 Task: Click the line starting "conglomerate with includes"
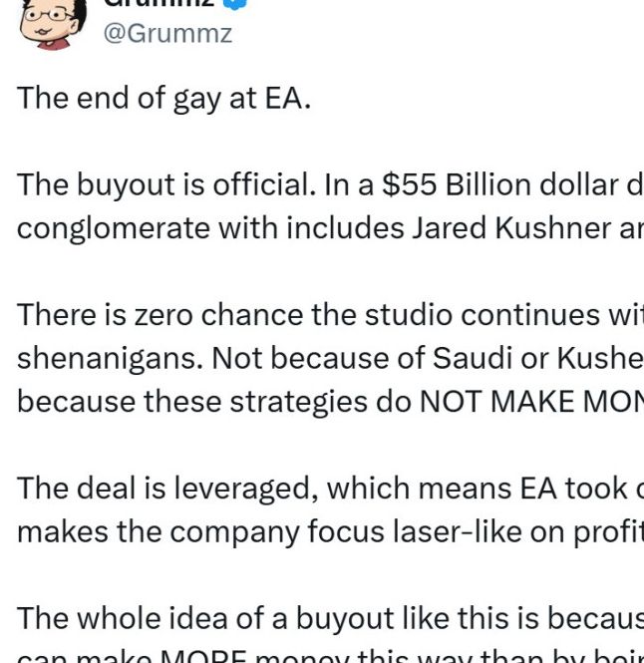(x=329, y=228)
